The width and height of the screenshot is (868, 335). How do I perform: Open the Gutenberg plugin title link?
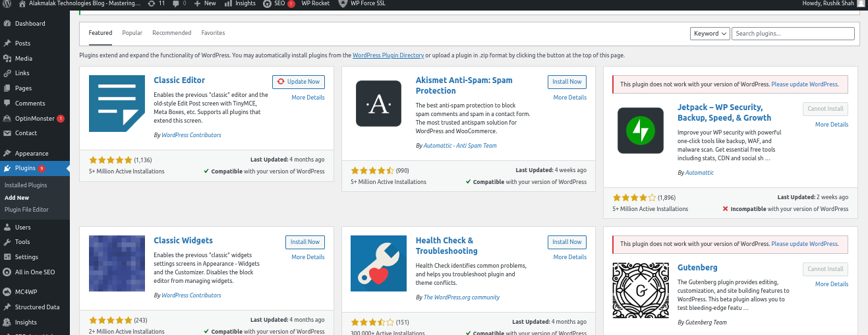click(697, 268)
